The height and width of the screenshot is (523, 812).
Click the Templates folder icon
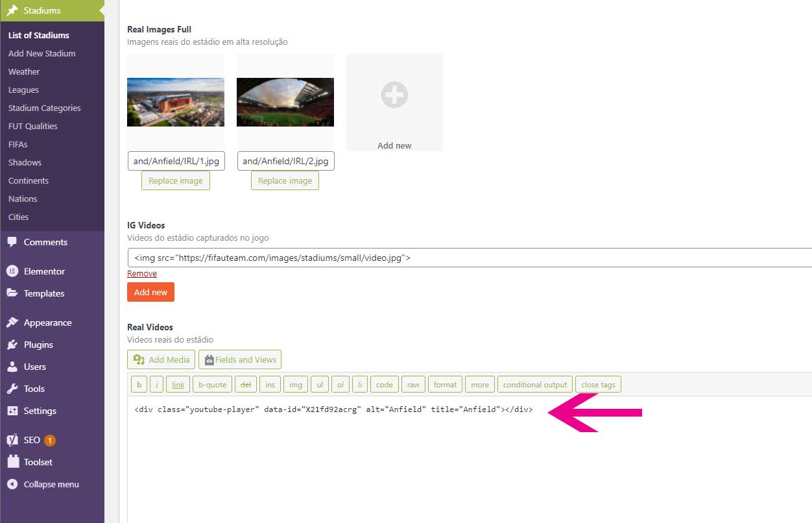(x=12, y=293)
